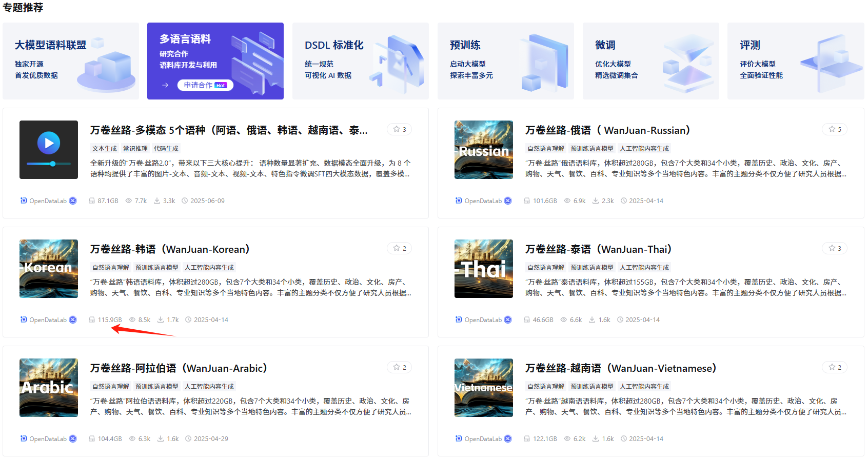Click the views eye icon on WanJuan-Thai card
This screenshot has width=868, height=459.
pyautogui.click(x=564, y=320)
